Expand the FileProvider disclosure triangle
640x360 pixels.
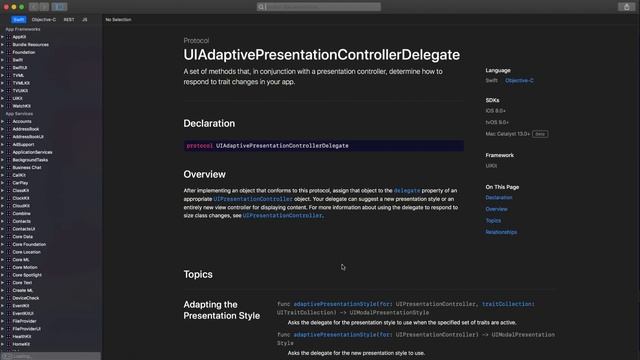pyautogui.click(x=2, y=321)
